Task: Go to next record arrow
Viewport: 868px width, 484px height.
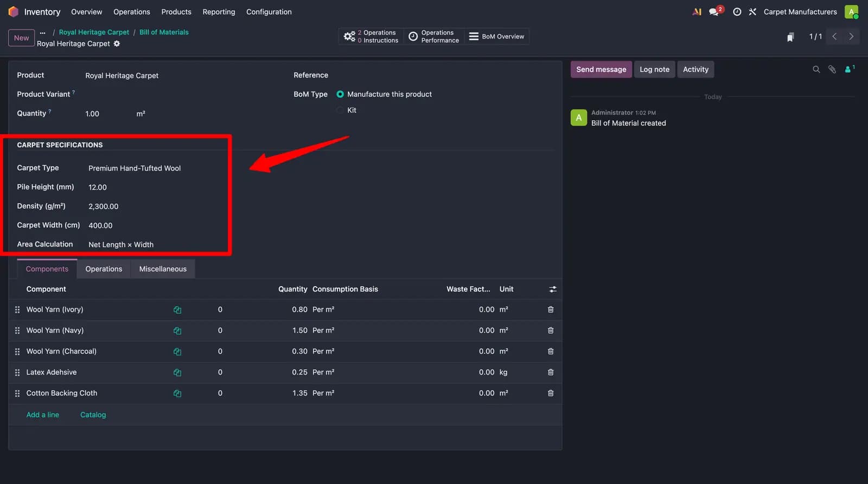Action: coord(851,36)
